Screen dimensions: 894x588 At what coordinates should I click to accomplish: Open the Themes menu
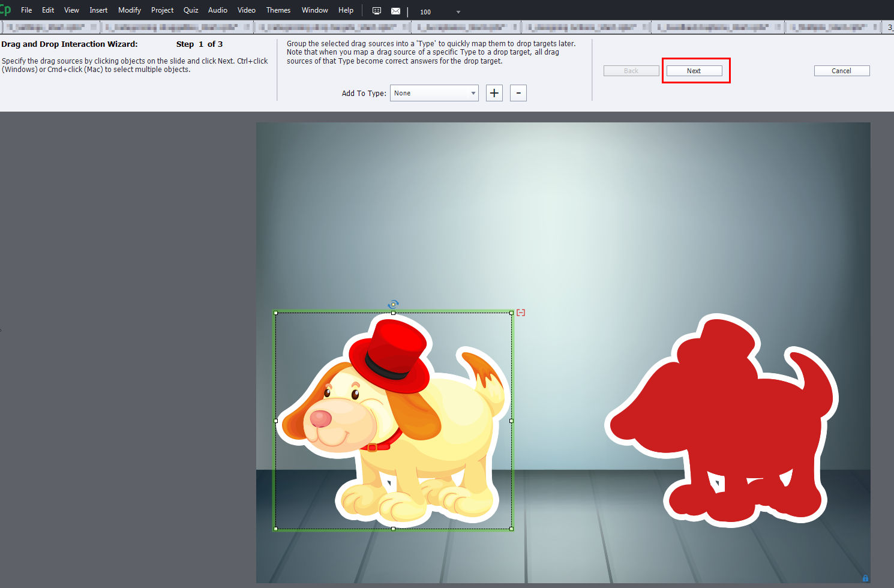point(278,10)
